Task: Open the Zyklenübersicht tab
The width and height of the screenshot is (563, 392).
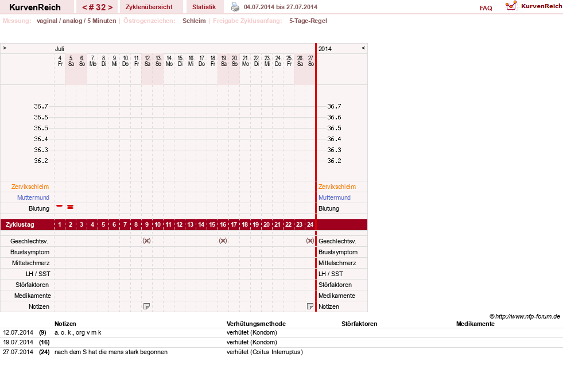Action: [149, 7]
